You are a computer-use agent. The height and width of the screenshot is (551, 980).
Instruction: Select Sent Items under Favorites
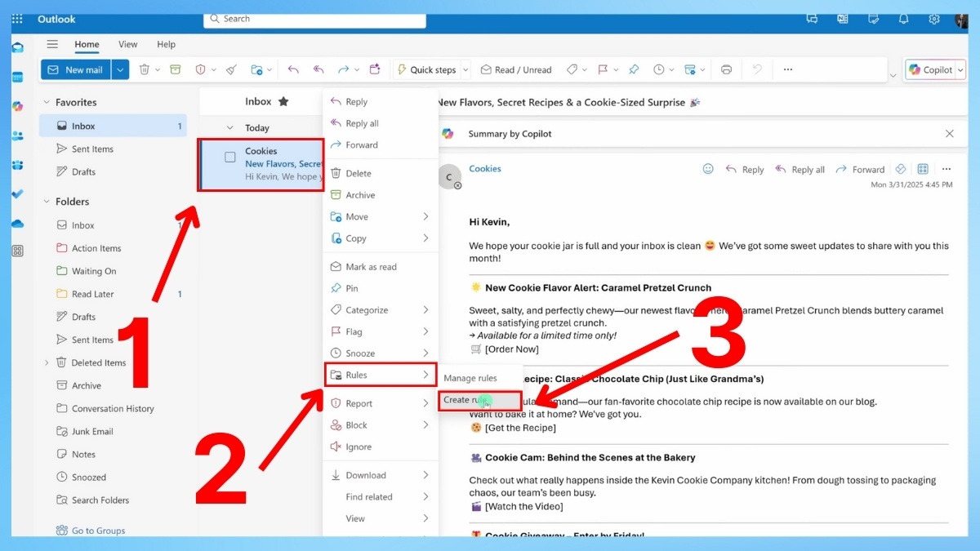point(92,149)
